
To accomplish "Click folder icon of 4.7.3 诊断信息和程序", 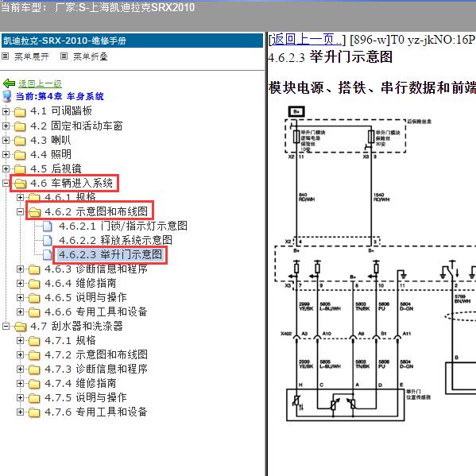I will click(34, 370).
